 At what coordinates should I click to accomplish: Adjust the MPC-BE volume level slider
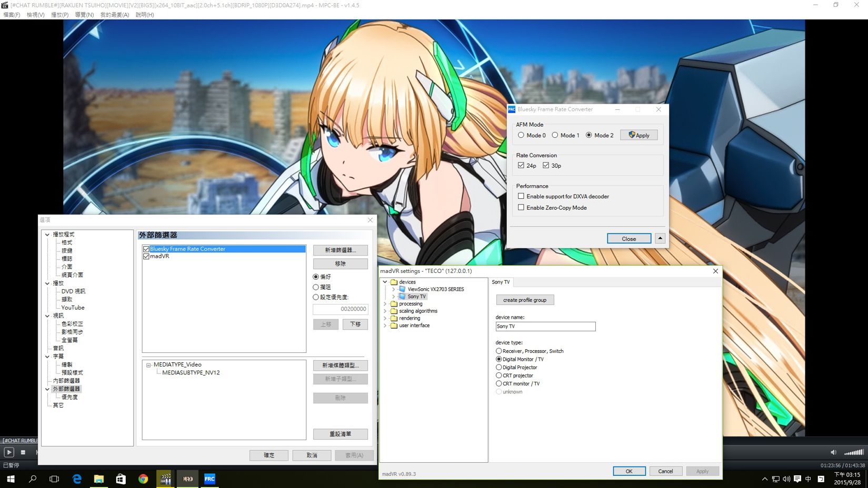pos(854,452)
